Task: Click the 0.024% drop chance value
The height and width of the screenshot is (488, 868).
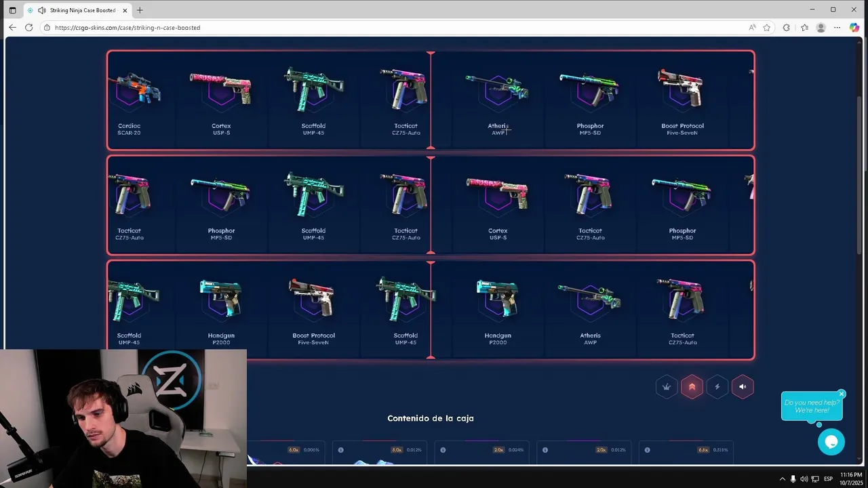Action: [516, 450]
